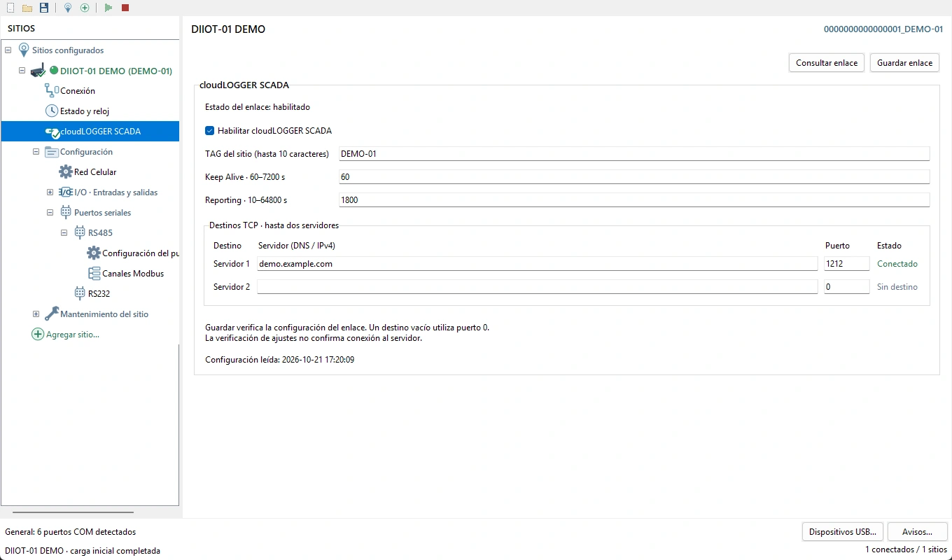The height and width of the screenshot is (560, 952).
Task: Click the Canales Modbus stack icon
Action: coord(94,273)
